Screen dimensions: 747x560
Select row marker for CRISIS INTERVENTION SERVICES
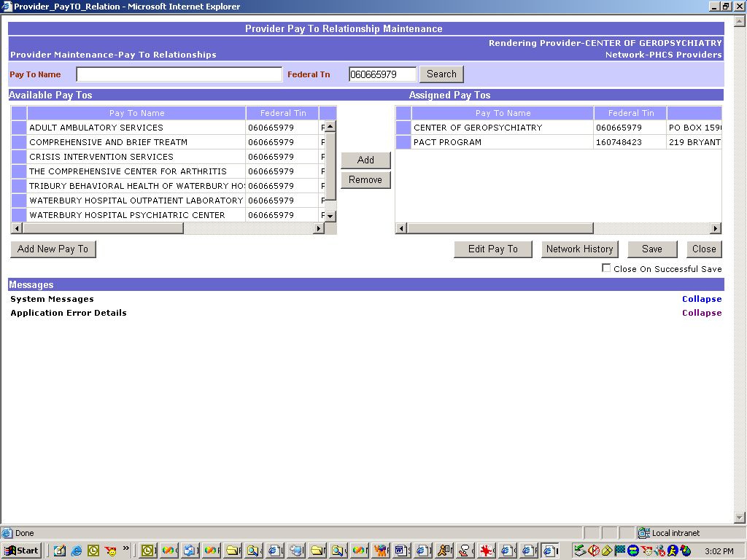tap(19, 157)
